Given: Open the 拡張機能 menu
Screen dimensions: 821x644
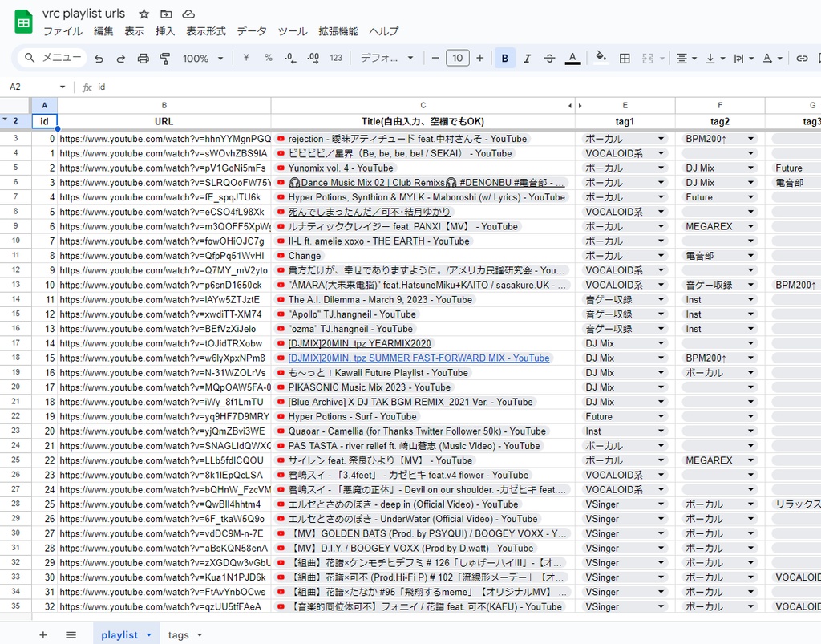Looking at the screenshot, I should click(338, 31).
